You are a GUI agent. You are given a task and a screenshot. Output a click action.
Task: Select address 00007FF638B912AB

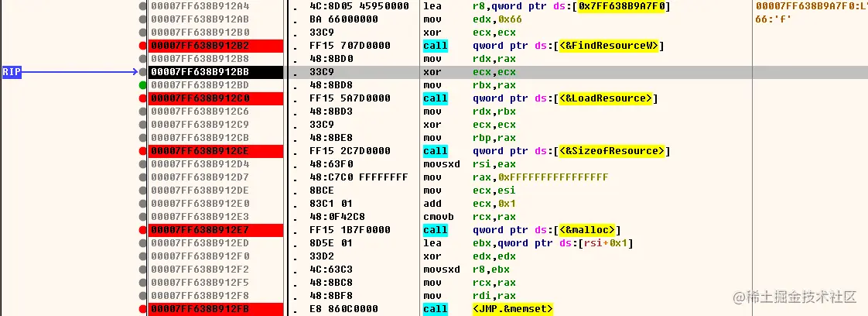(x=200, y=19)
